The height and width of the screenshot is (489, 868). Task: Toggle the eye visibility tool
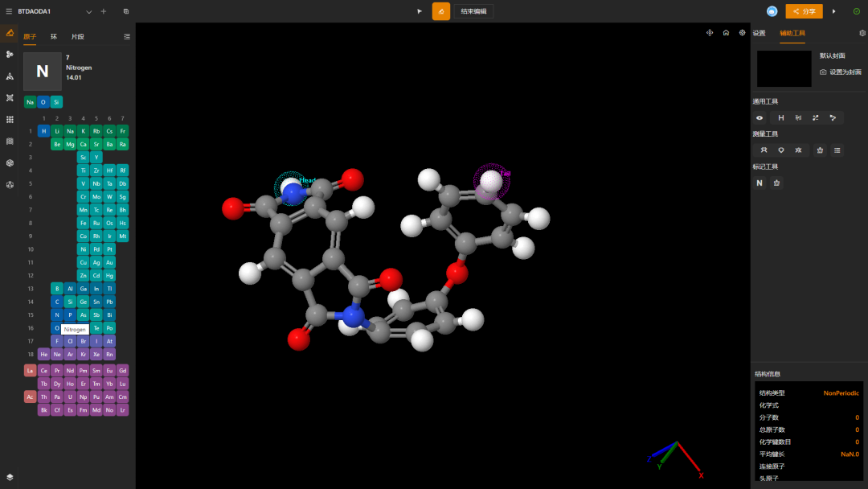pos(759,118)
